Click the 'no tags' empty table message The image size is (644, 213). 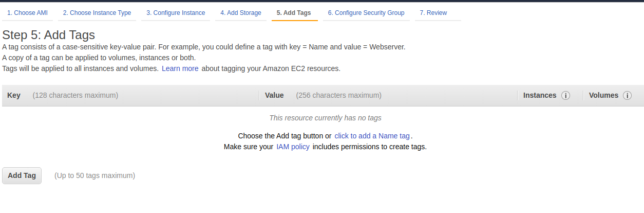coord(325,118)
